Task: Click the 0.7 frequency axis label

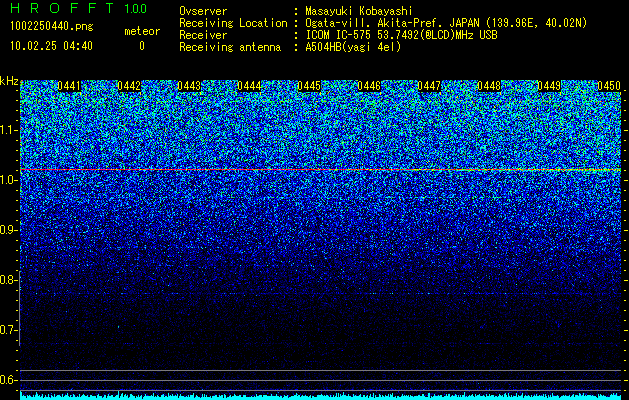Action: click(8, 330)
